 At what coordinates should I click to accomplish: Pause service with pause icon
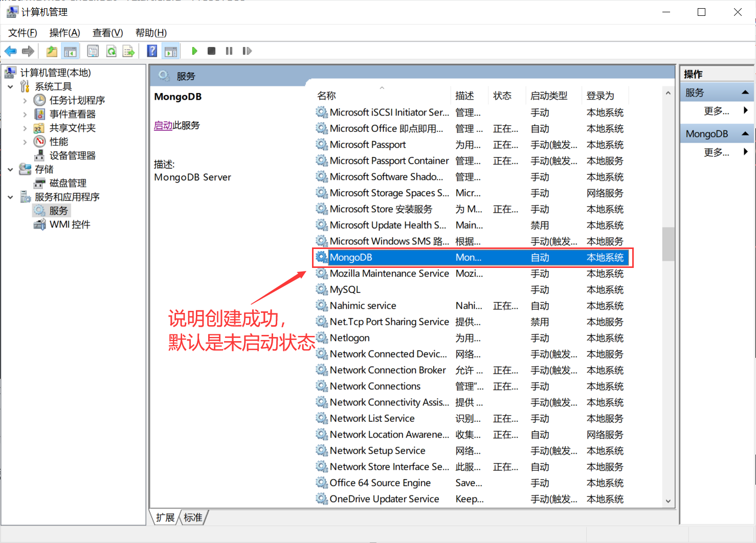coord(229,51)
